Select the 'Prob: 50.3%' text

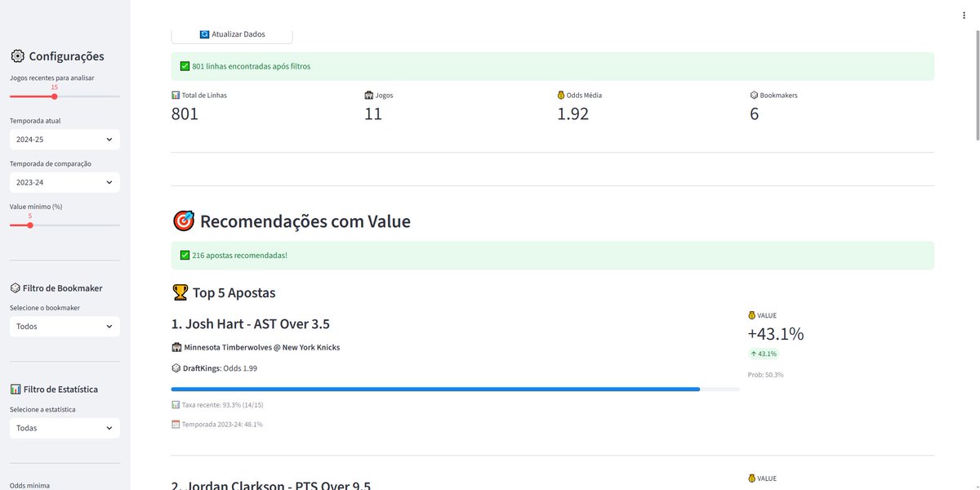[766, 375]
